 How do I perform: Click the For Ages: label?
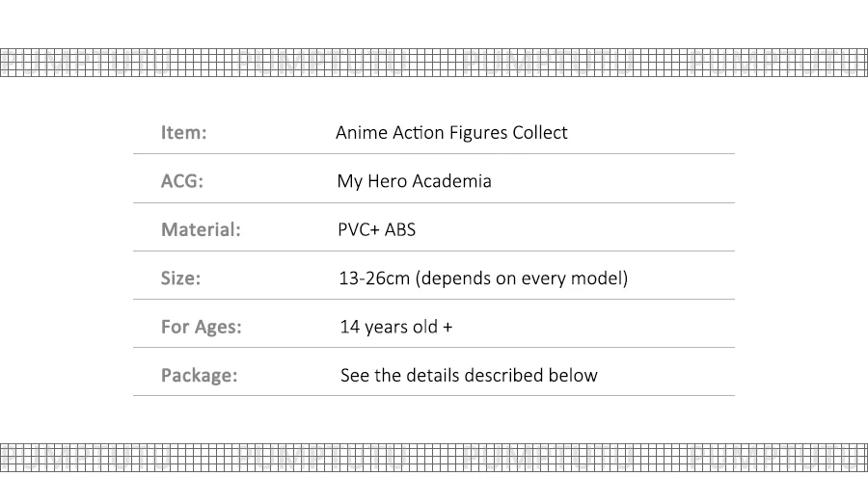click(x=201, y=327)
